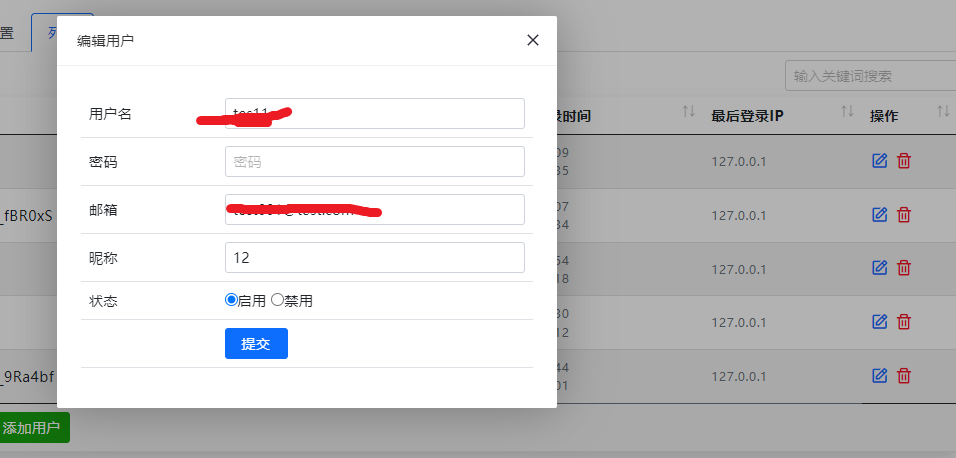Click the 127.0.0.1 cell in the _9Ra4bf row
The height and width of the screenshot is (458, 956).
point(738,376)
